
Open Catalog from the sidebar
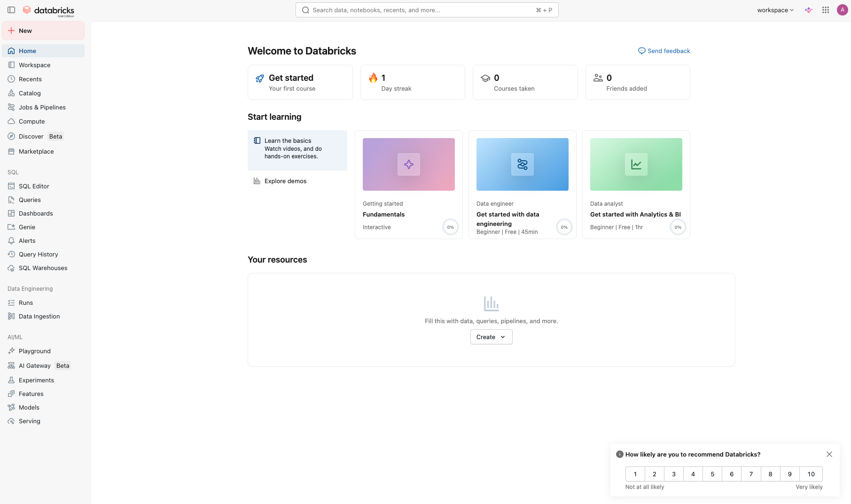tap(30, 93)
